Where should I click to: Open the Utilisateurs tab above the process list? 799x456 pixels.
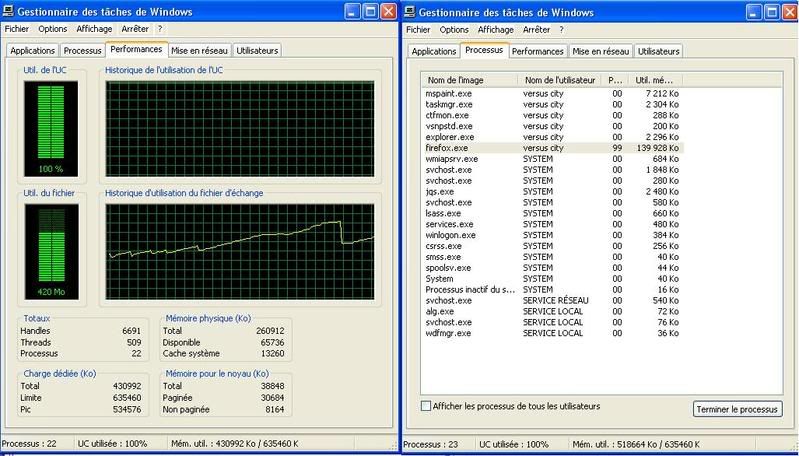(658, 51)
